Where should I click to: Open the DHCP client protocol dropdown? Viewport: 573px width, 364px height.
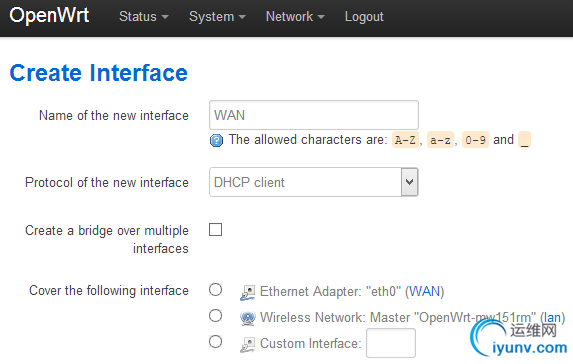[x=314, y=182]
